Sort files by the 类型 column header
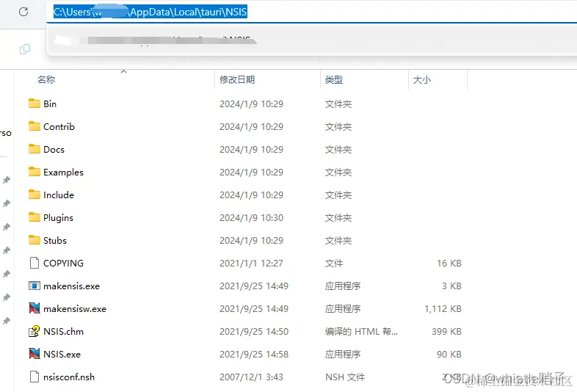Screen dimensions: 577x392 click(334, 79)
